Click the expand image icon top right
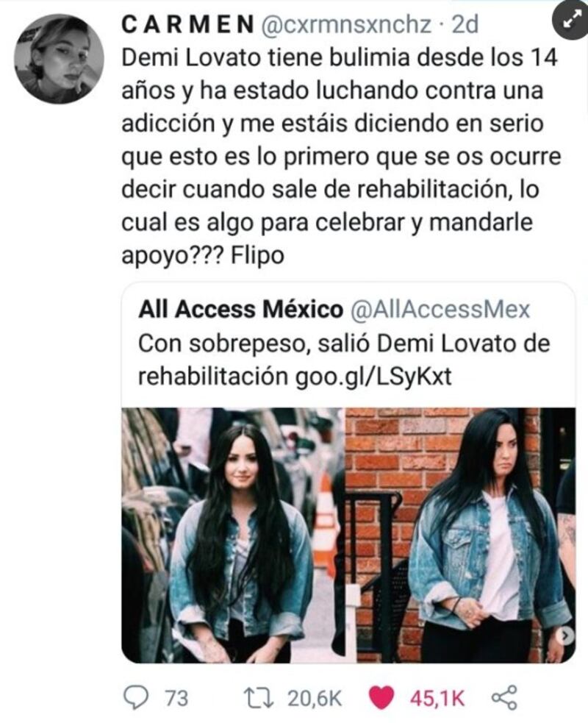588x723 pixels. pos(570,21)
